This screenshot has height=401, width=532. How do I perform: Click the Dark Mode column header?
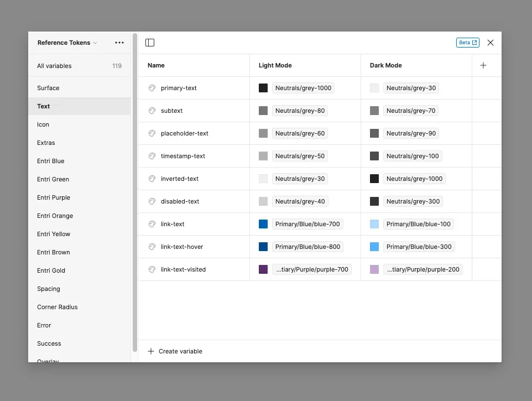tap(386, 65)
